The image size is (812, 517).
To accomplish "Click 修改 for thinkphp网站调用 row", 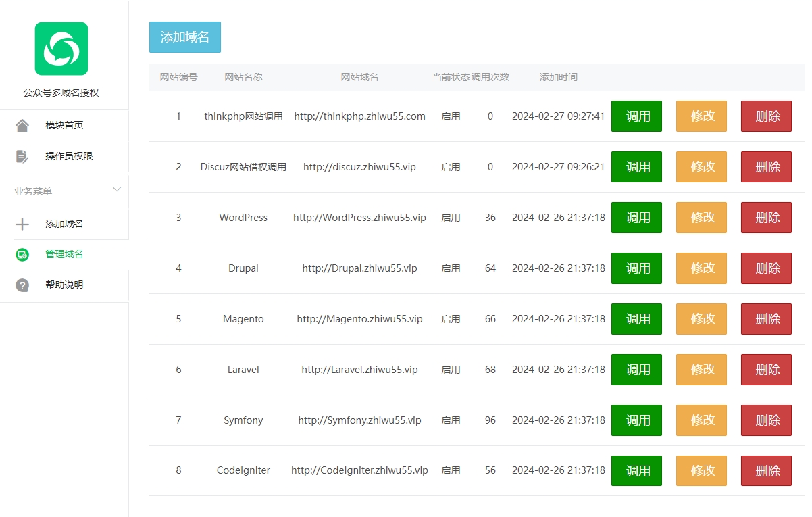I will 701,116.
